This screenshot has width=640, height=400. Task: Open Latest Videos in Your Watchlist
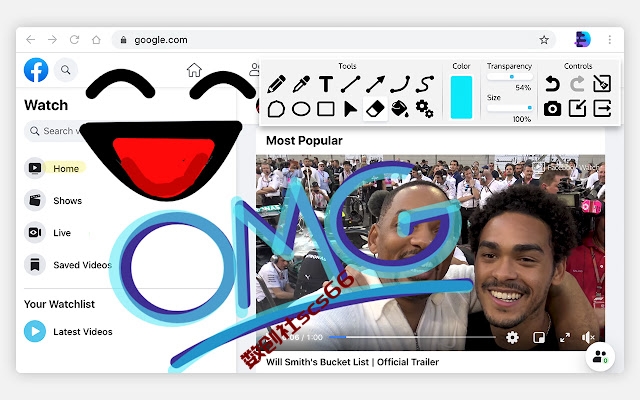click(69, 331)
